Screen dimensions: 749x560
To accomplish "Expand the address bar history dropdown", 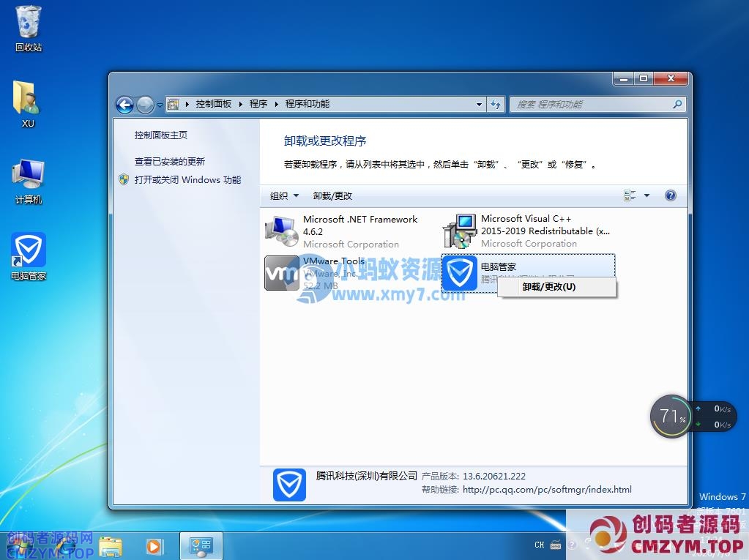I will coord(479,105).
